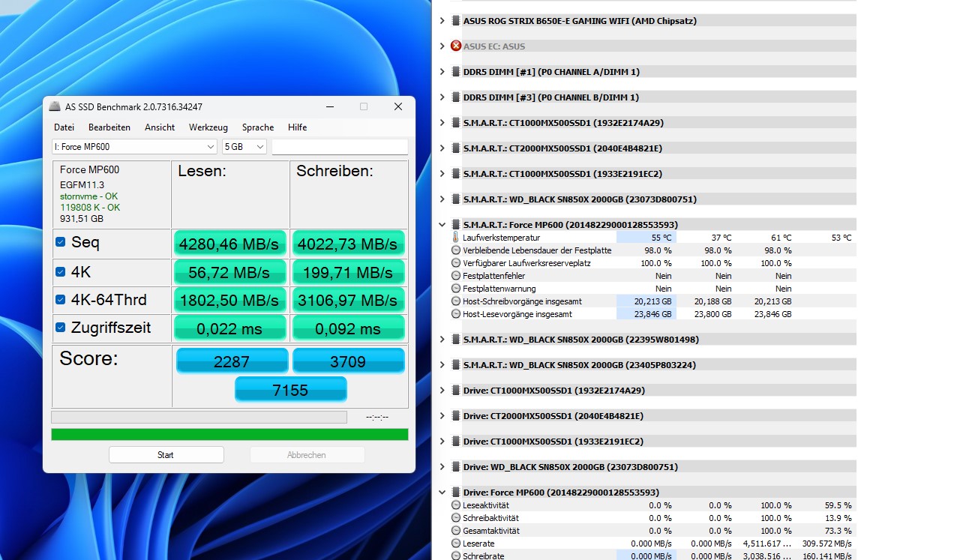This screenshot has width=978, height=560.
Task: Click the Seq write result 4022,73 MB/s
Action: [x=348, y=244]
